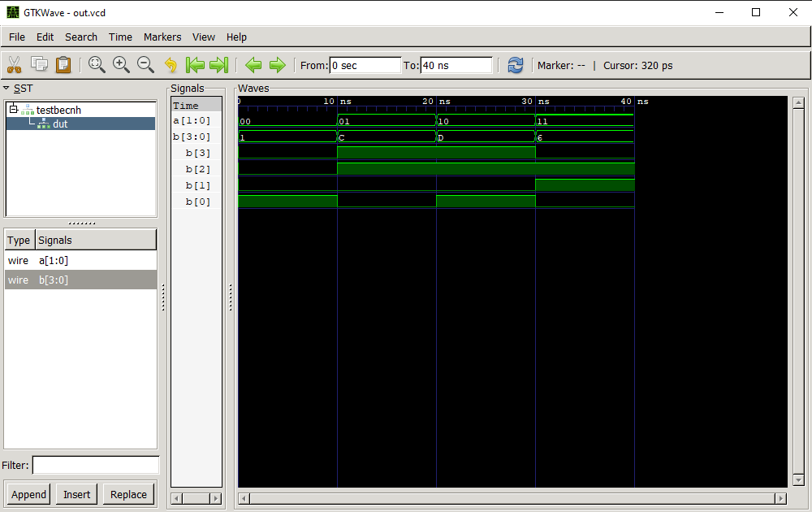Click the Append button
The height and width of the screenshot is (512, 812).
(28, 494)
